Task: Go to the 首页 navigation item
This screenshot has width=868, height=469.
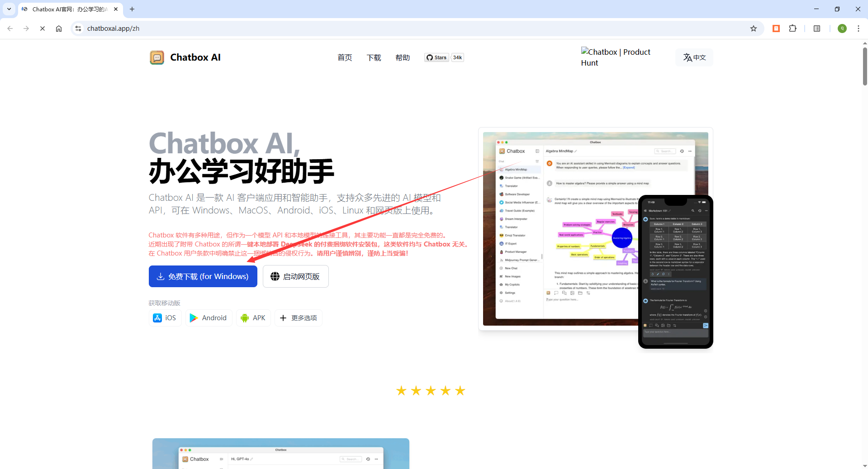Action: point(345,57)
